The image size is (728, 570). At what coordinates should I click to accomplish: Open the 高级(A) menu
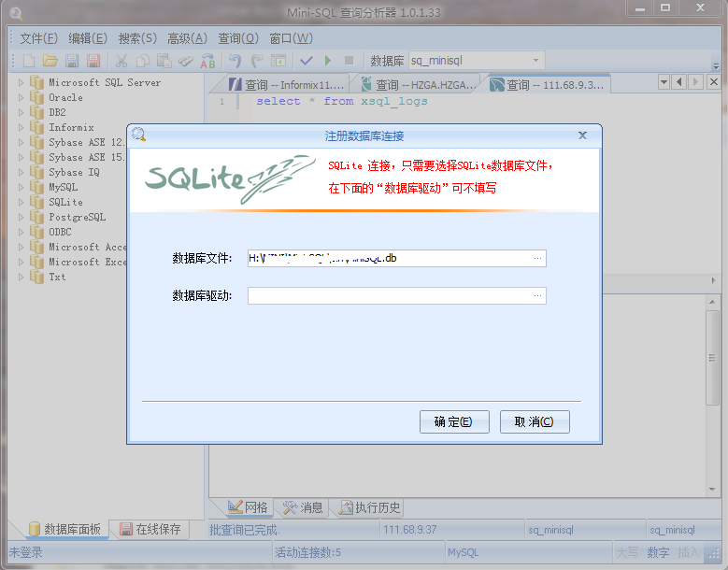[x=187, y=38]
